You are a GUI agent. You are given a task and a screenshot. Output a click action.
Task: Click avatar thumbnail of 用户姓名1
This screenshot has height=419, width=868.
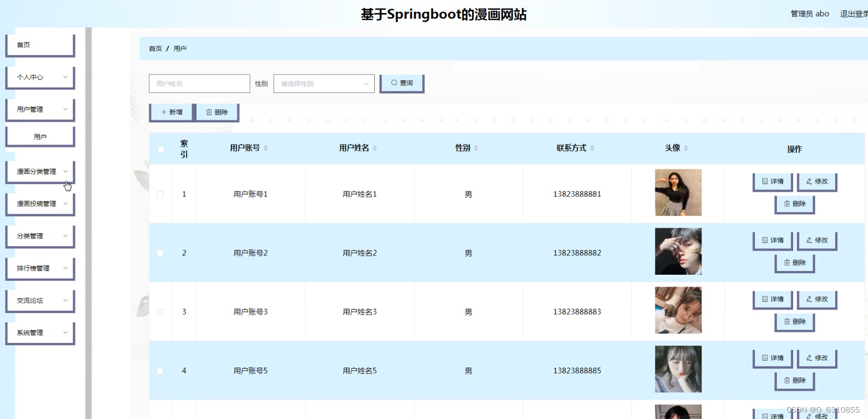[678, 192]
